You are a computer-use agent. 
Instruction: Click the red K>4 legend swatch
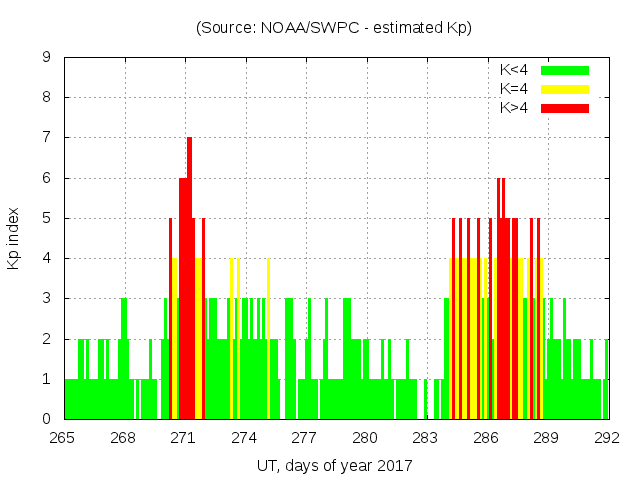[564, 107]
